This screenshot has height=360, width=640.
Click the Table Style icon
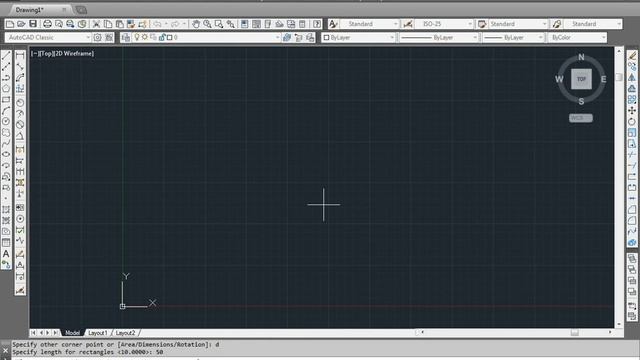(x=482, y=24)
